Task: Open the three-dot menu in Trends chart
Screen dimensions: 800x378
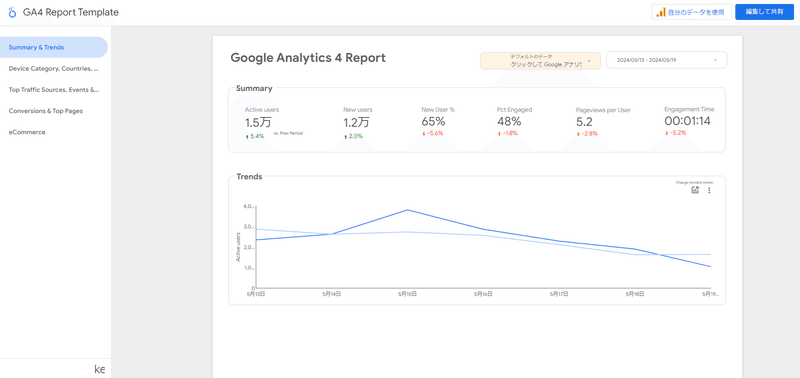Action: (709, 190)
